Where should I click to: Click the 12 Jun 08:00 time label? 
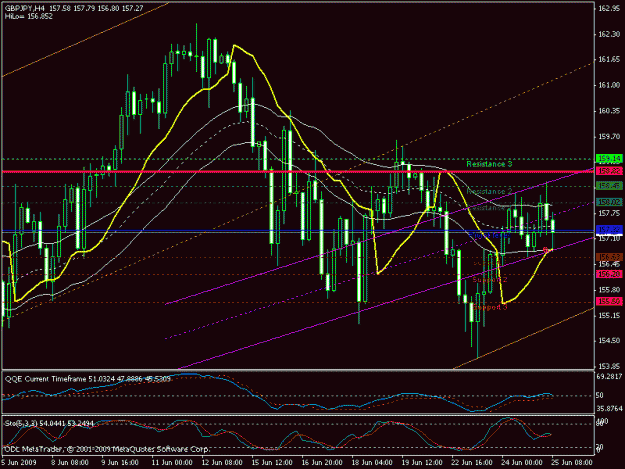[222, 463]
